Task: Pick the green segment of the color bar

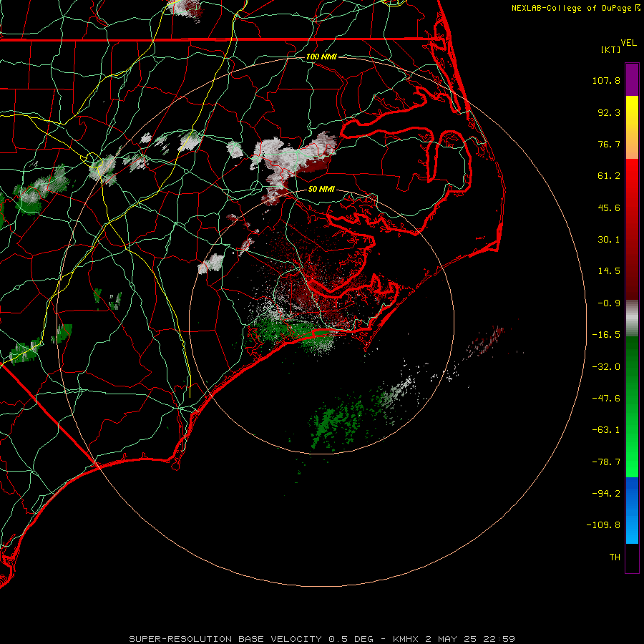Action: (x=632, y=406)
